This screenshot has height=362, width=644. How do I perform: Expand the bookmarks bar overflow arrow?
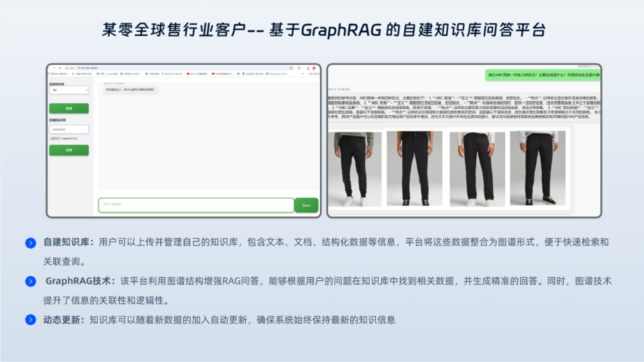302,74
